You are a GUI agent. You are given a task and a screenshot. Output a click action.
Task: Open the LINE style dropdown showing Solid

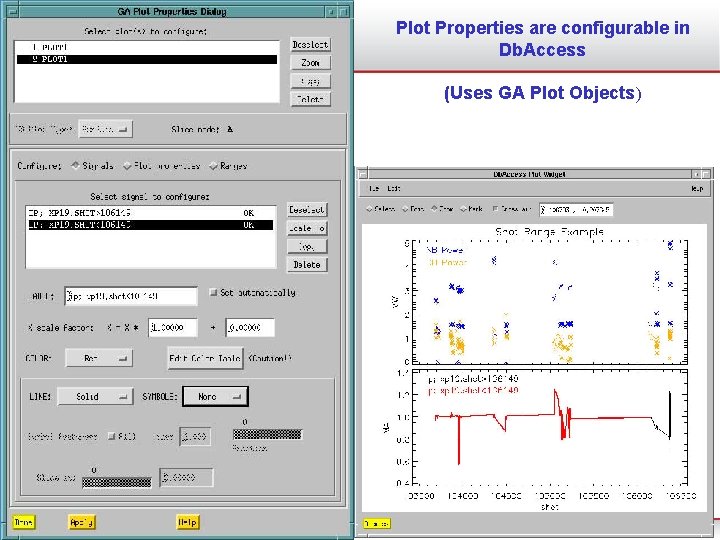click(96, 396)
